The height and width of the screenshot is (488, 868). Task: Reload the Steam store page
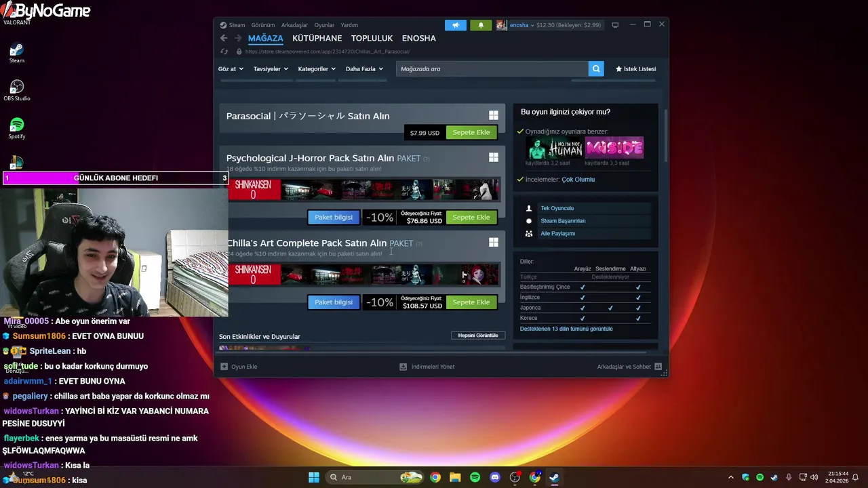(x=224, y=52)
